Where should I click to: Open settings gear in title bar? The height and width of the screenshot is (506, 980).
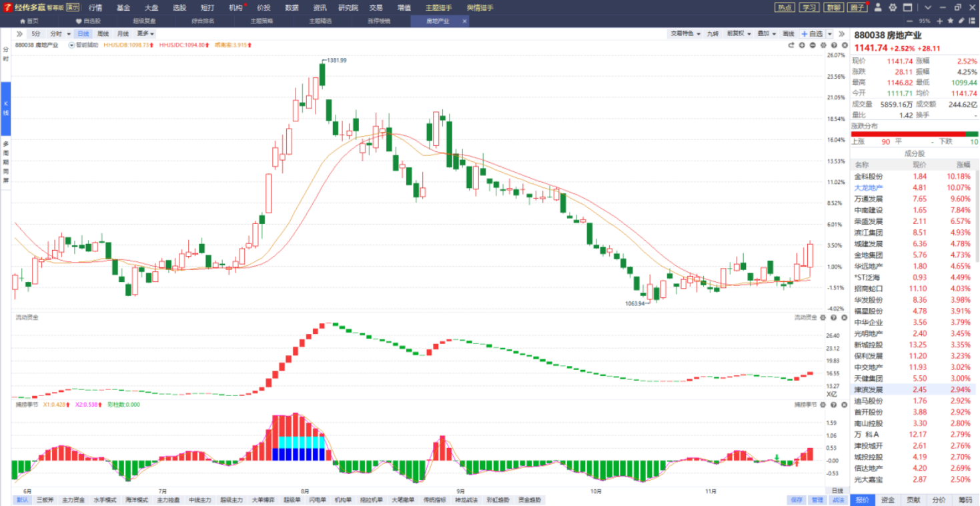point(893,7)
